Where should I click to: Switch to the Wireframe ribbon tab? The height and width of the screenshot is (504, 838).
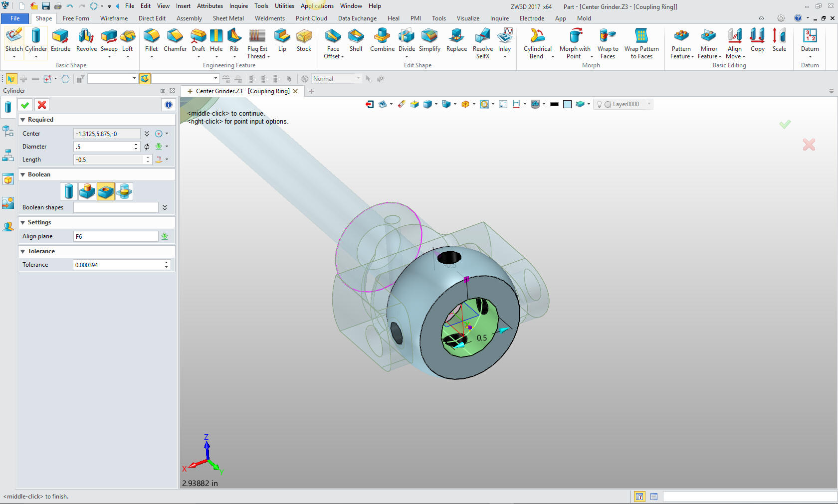[x=114, y=18]
